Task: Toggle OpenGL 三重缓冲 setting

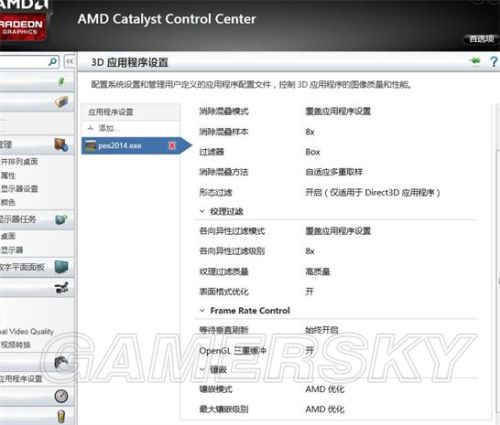Action: [309, 350]
